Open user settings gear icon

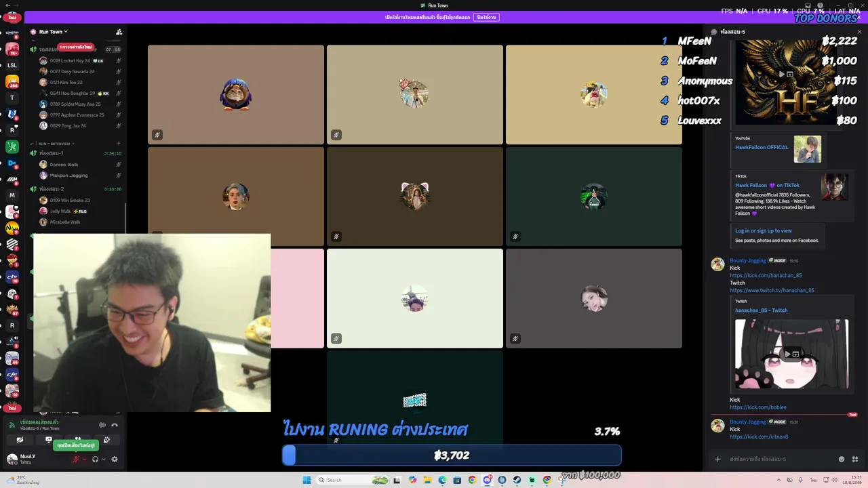[x=114, y=459]
